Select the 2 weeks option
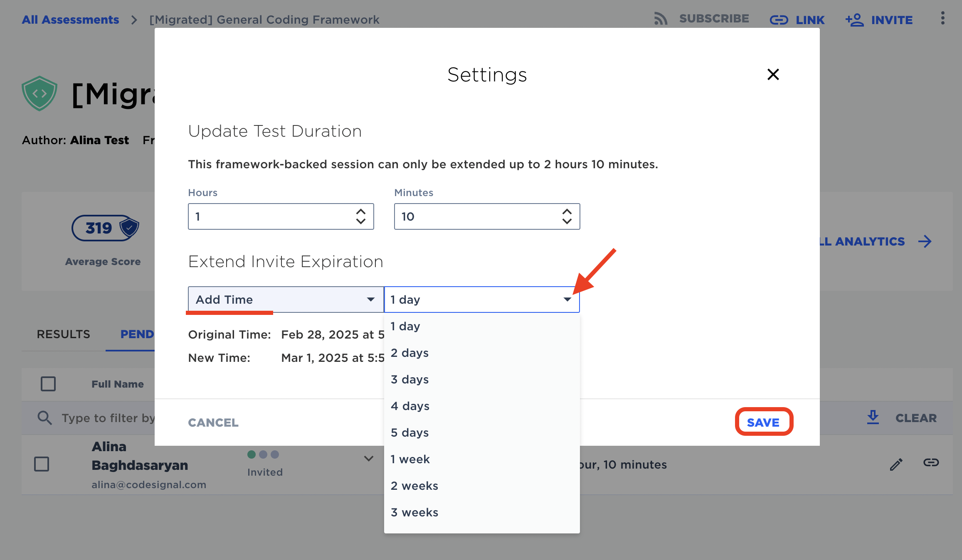The image size is (962, 560). coord(414,486)
